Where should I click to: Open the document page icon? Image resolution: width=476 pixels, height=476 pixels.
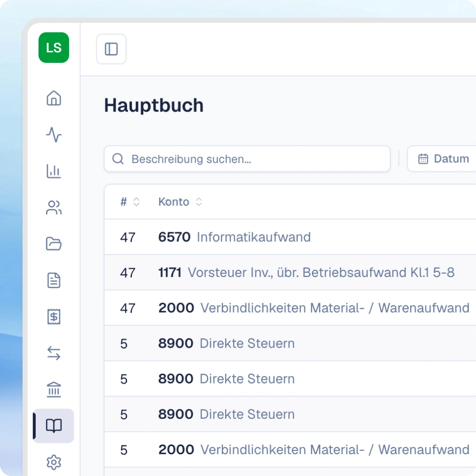click(54, 280)
